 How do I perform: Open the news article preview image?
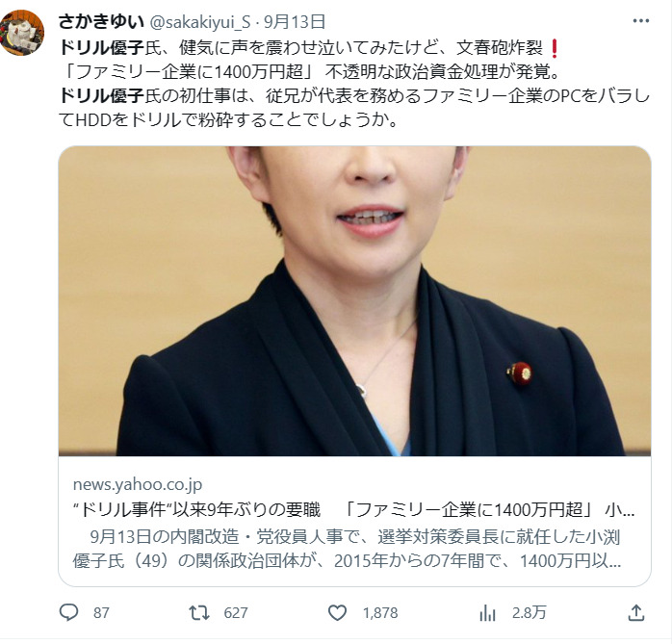tap(354, 300)
